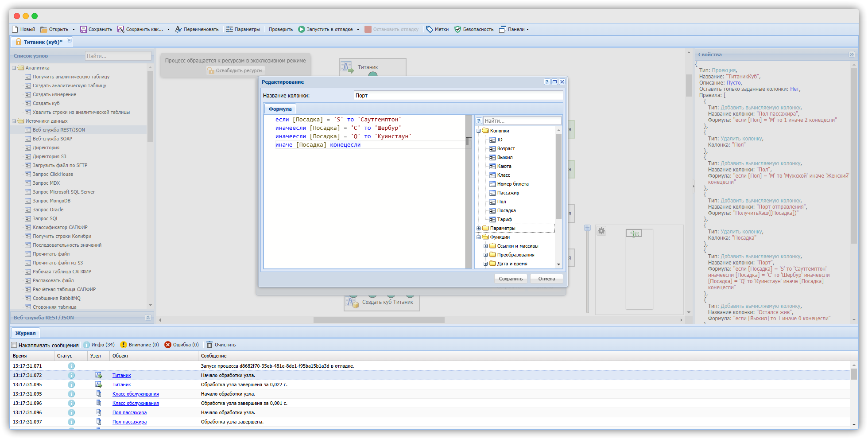Click the Освободить ресурсы button
The image size is (868, 439).
(235, 70)
